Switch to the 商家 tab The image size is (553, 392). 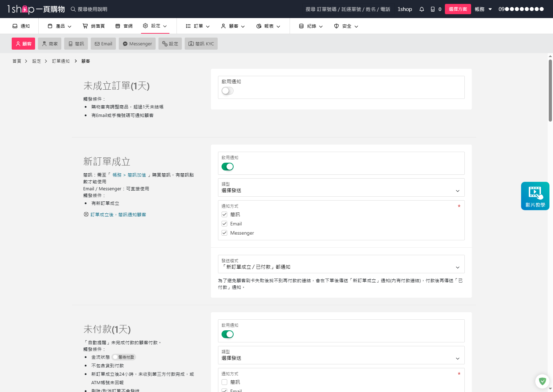click(49, 43)
